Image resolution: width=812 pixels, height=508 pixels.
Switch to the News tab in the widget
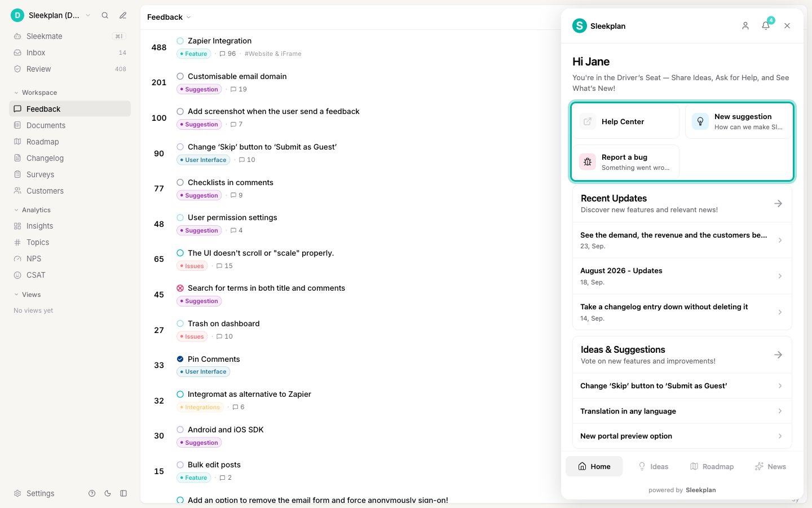(770, 466)
